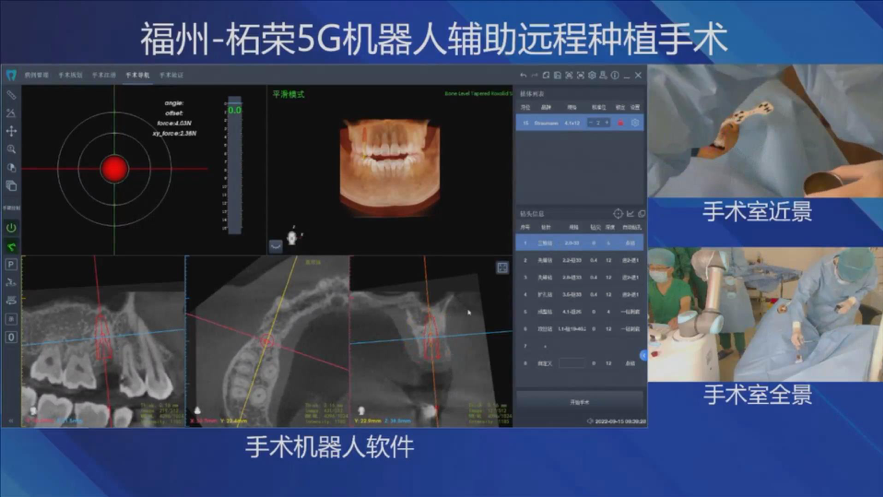Viewport: 883px width, 497px height.
Task: Switch to the 手术规划 tab
Action: tap(70, 75)
